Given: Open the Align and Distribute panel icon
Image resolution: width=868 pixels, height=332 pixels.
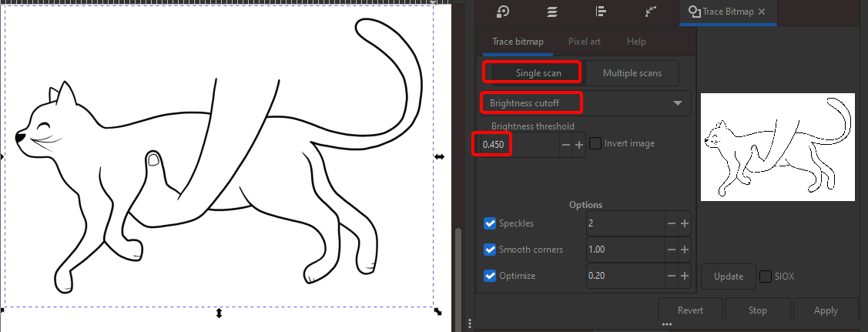Looking at the screenshot, I should 602,12.
